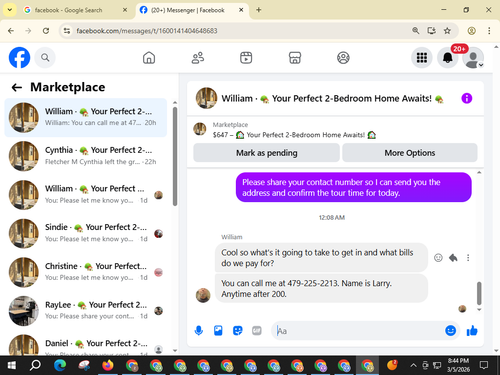Image resolution: width=500 pixels, height=375 pixels.
Task: Open Cynthia conversation
Action: [86, 156]
